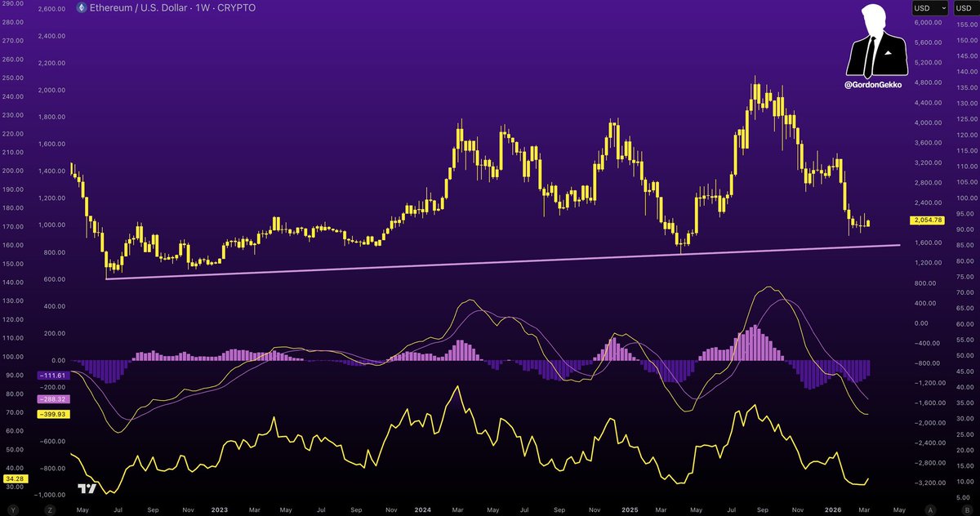The image size is (980, 516).
Task: Select the yellow 2,054.78 current price label
Action: [x=928, y=220]
